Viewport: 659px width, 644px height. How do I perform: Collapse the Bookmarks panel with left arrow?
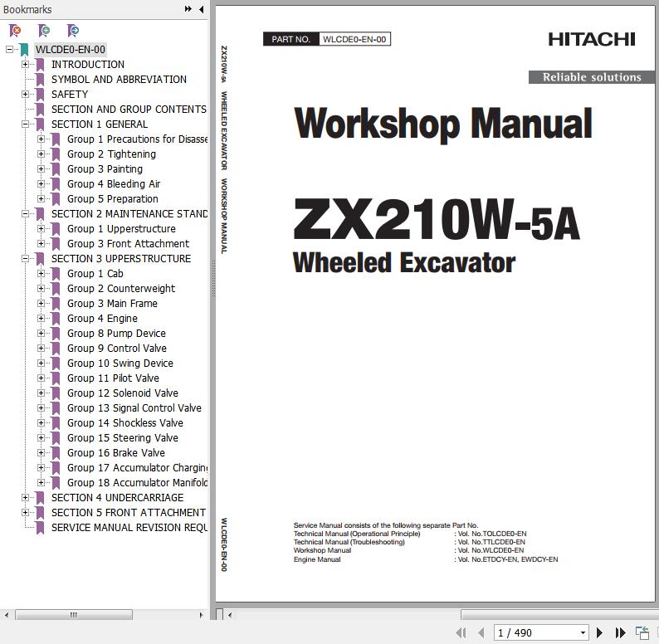[x=202, y=9]
